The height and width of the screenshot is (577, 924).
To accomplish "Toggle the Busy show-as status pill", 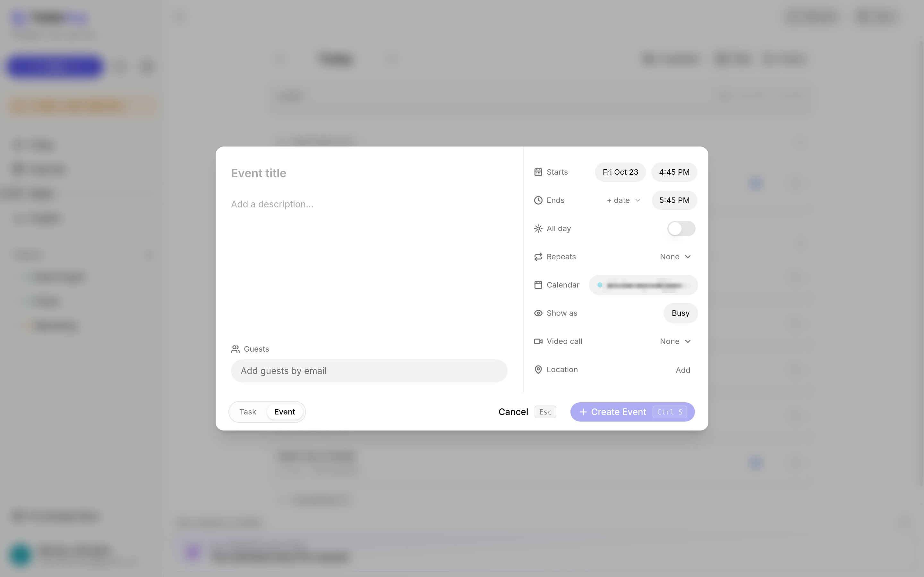I will tap(680, 313).
